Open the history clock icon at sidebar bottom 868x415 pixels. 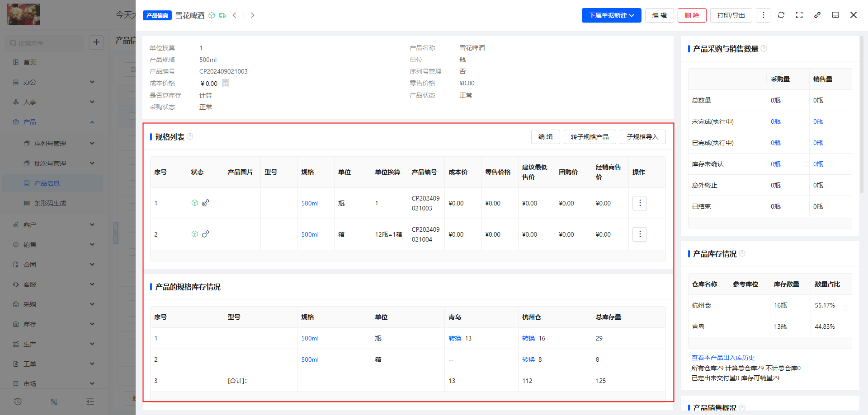[18, 401]
